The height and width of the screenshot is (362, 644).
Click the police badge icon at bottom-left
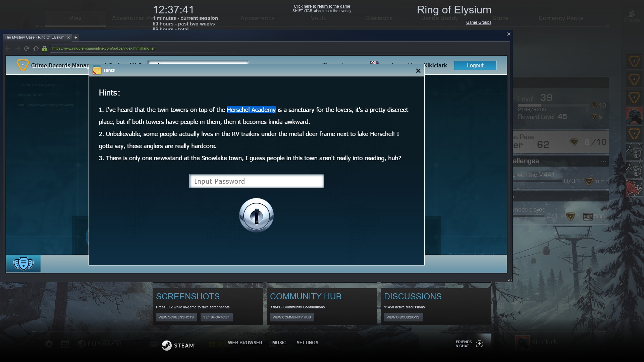(23, 263)
